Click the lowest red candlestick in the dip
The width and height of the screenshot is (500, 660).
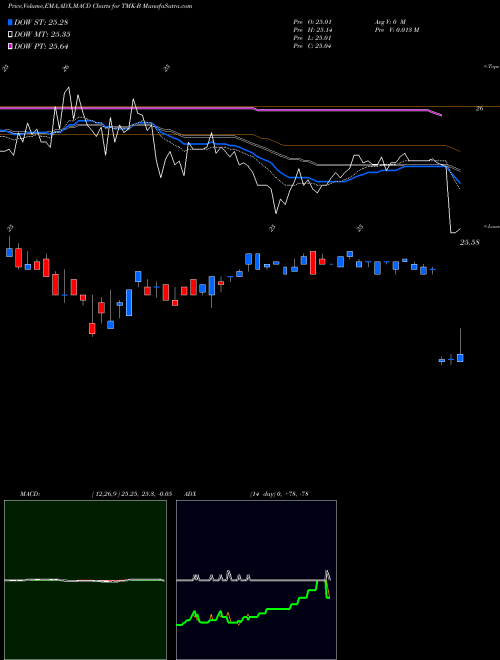tap(92, 328)
